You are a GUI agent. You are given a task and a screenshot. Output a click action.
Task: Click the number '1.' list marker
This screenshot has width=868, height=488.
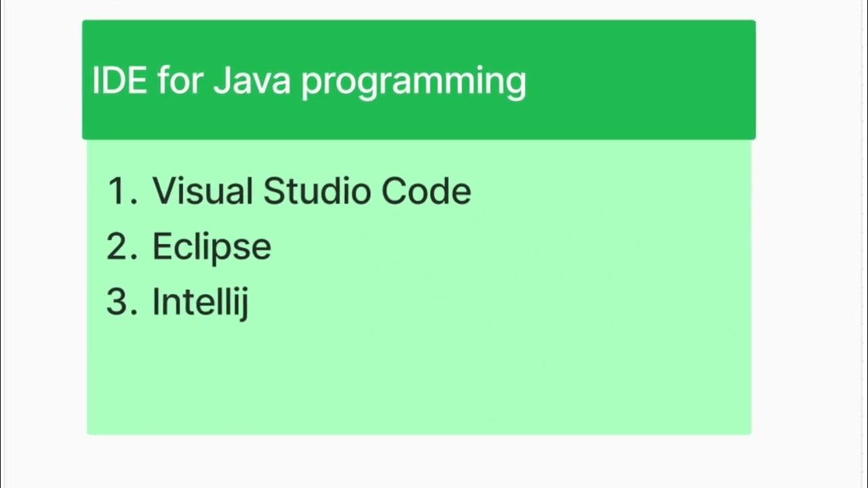point(123,191)
